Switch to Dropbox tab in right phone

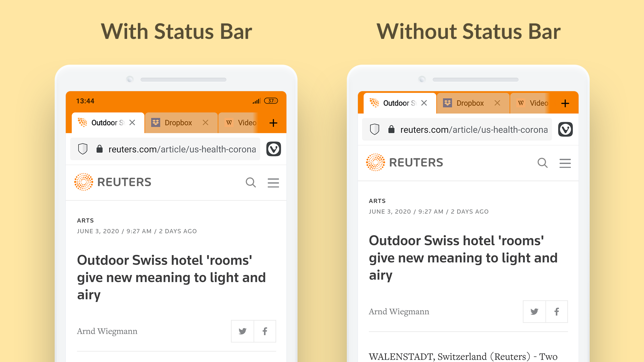tap(473, 103)
